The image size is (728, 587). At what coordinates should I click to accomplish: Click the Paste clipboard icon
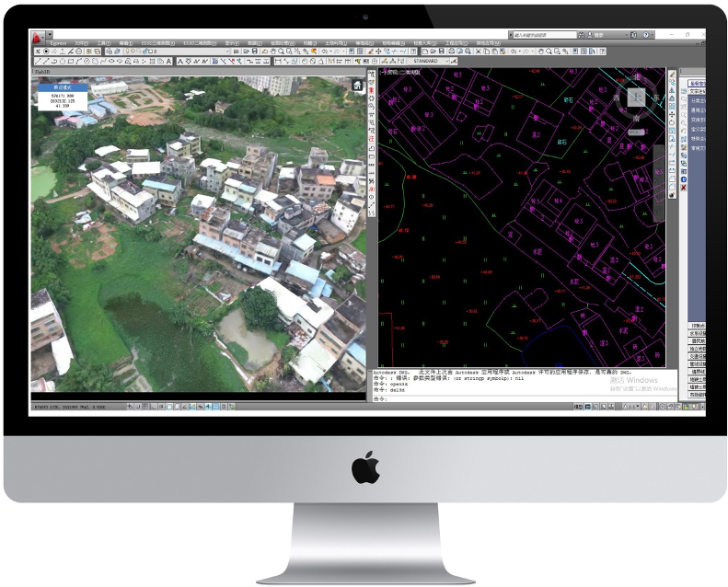point(495,52)
